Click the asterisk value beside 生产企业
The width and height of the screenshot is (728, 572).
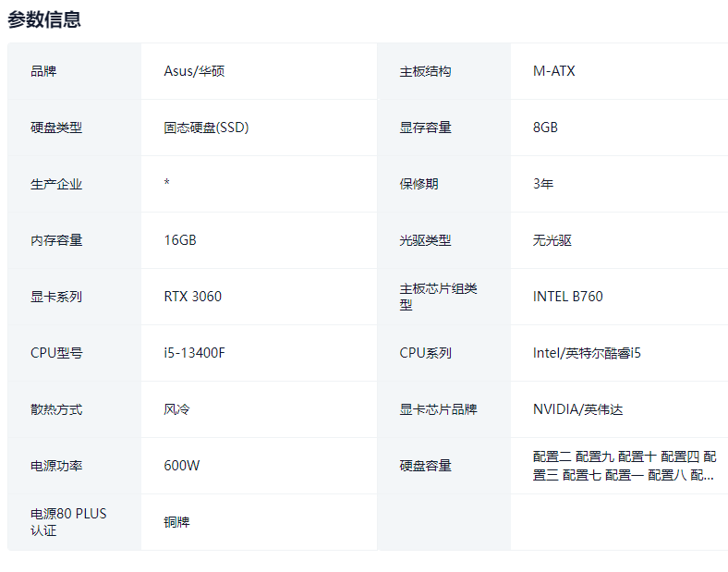click(x=166, y=184)
